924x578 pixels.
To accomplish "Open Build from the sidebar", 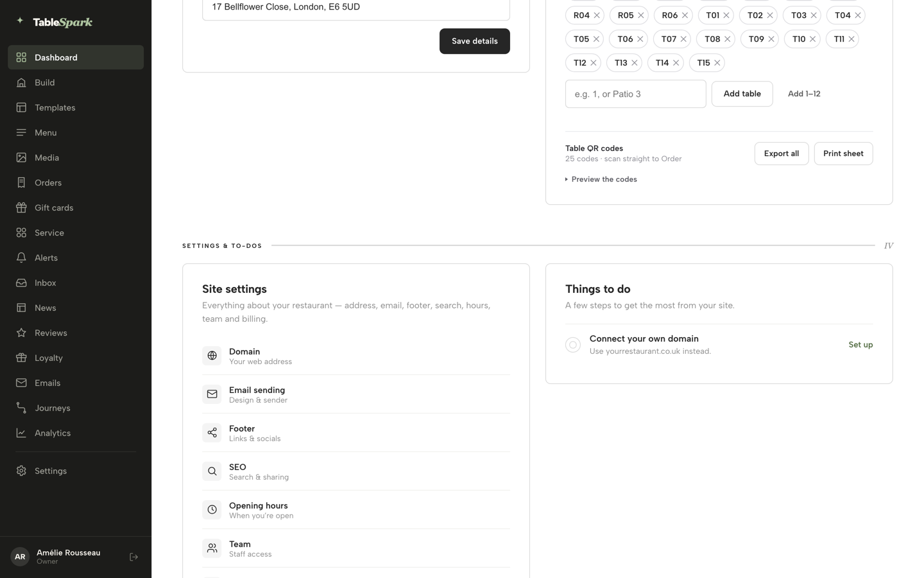I will click(x=76, y=82).
